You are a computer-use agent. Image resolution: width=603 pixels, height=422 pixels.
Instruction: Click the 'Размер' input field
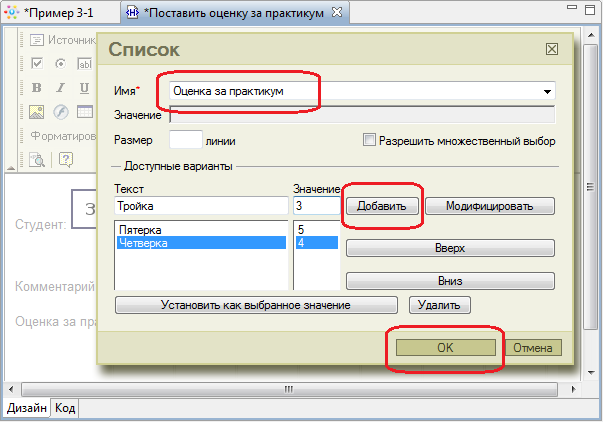click(x=186, y=141)
